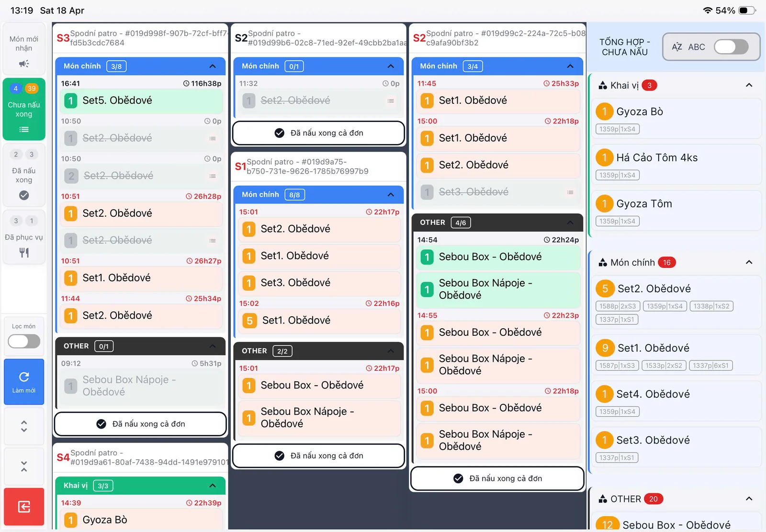Image resolution: width=766 pixels, height=532 pixels.
Task: Click the orange 5 badge on Set1. Obědové
Action: click(x=249, y=321)
